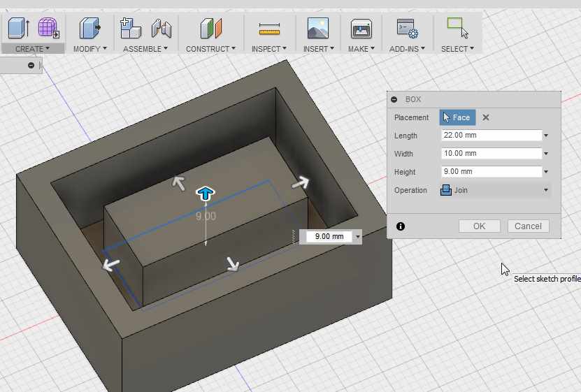
Task: Click the lower-right size manipulator arrow
Action: coord(233,264)
